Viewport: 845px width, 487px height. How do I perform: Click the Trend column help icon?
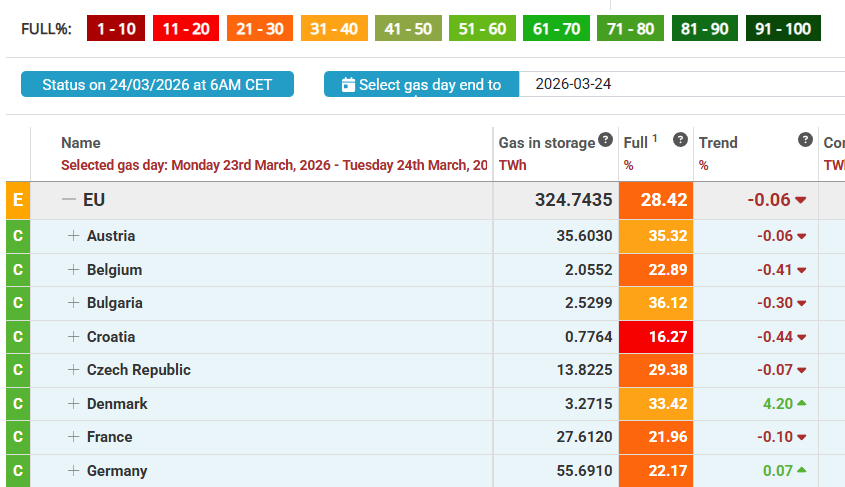coord(805,140)
